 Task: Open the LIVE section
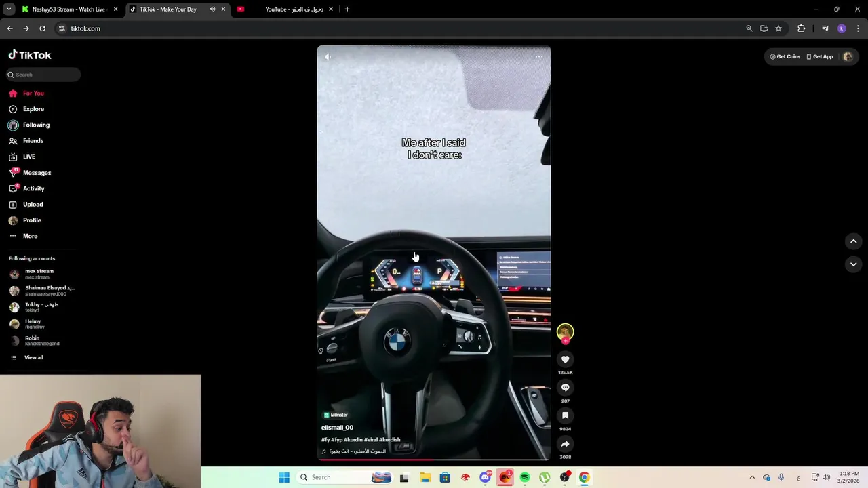[22, 157]
